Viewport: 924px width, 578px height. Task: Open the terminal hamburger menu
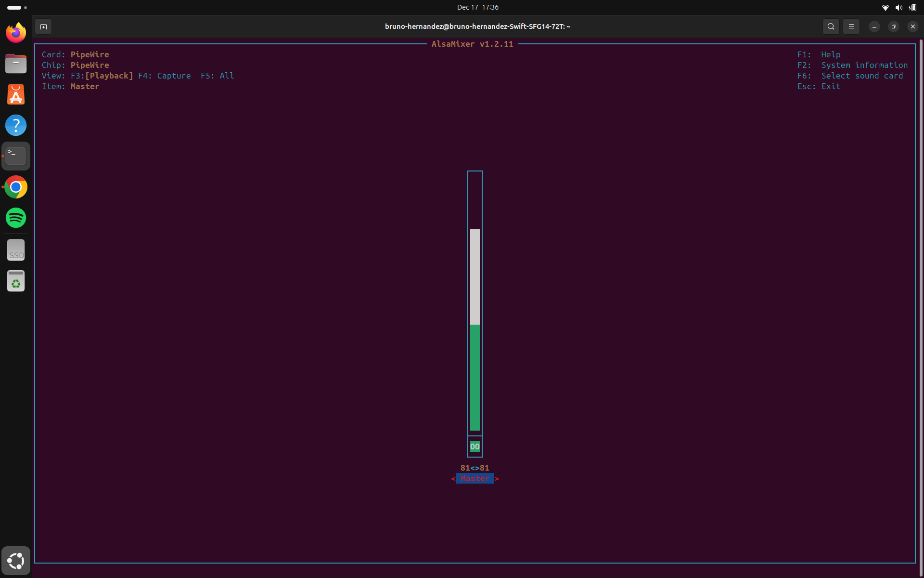(851, 26)
